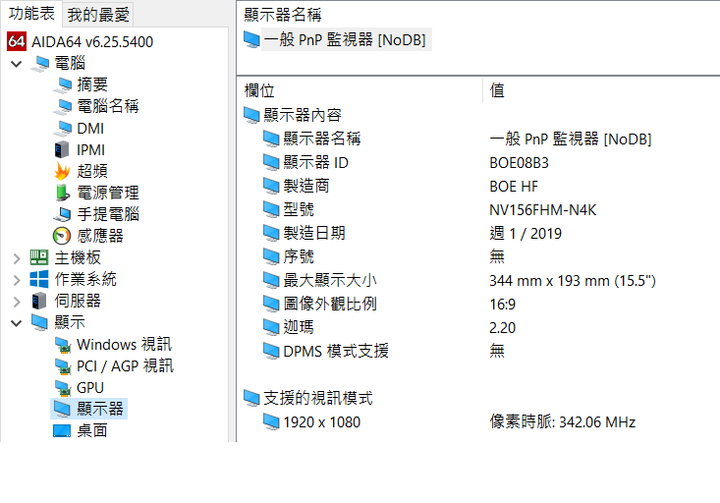Image resolution: width=720 pixels, height=503 pixels.
Task: Open the GPU icon
Action: click(x=63, y=388)
